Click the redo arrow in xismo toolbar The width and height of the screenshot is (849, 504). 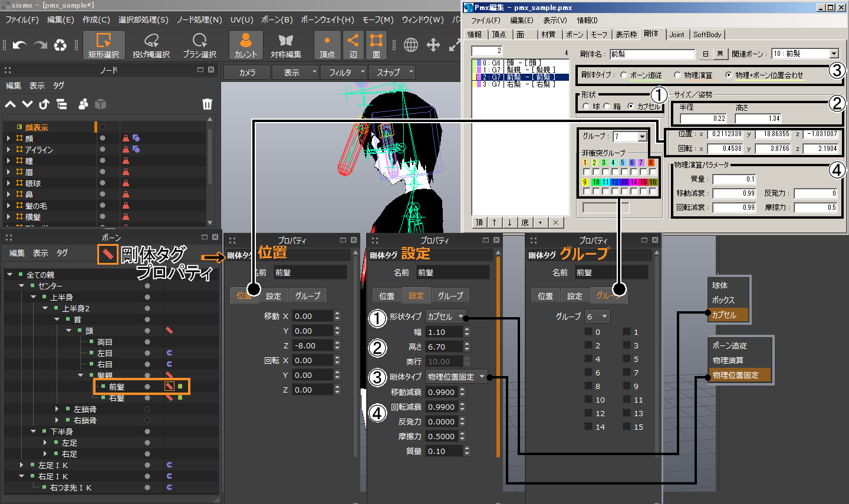tap(40, 45)
